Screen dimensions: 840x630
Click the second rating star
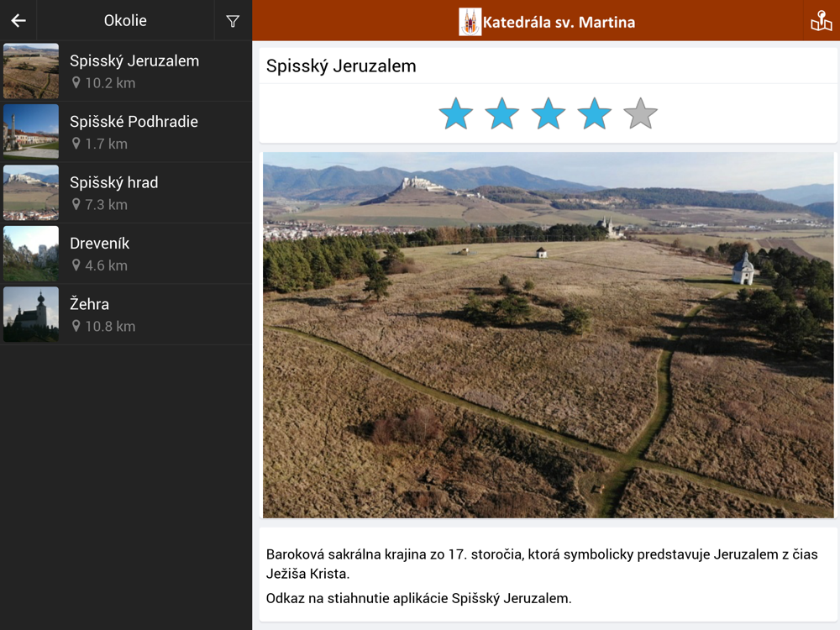pyautogui.click(x=502, y=113)
